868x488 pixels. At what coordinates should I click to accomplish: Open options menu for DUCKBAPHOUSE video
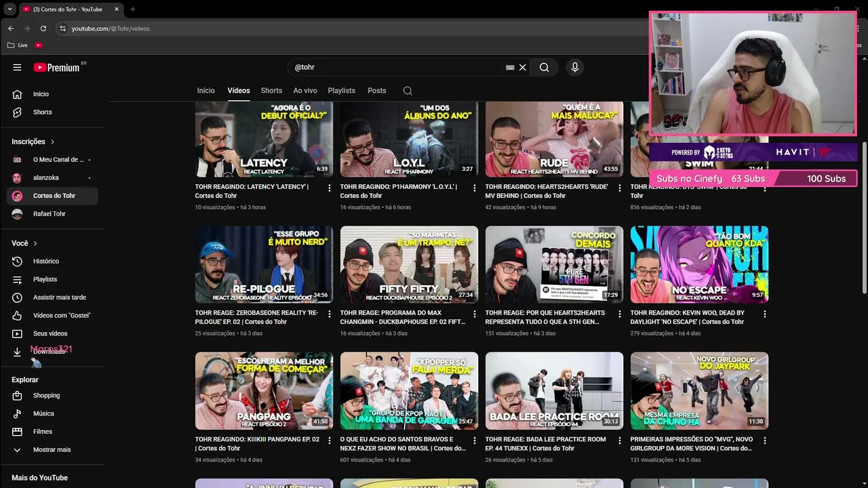pyautogui.click(x=474, y=314)
